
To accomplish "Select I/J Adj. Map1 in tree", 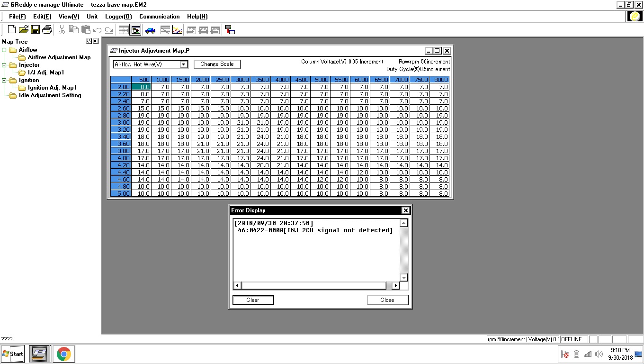I will click(46, 73).
